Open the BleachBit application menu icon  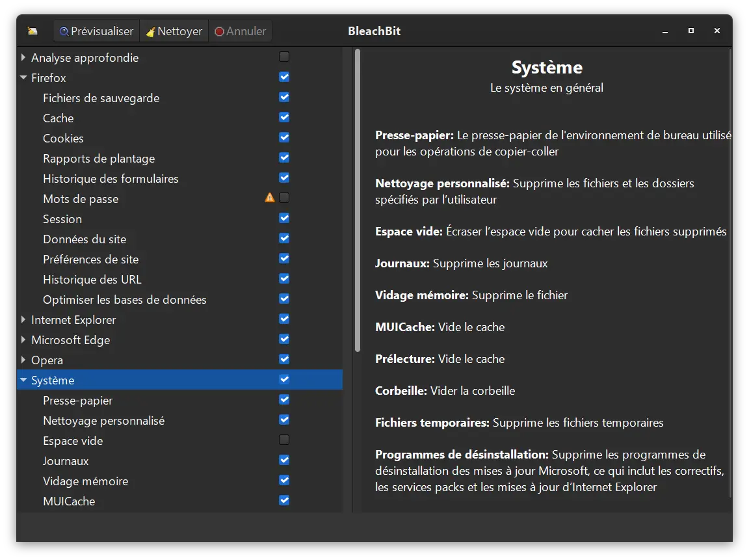pos(33,31)
